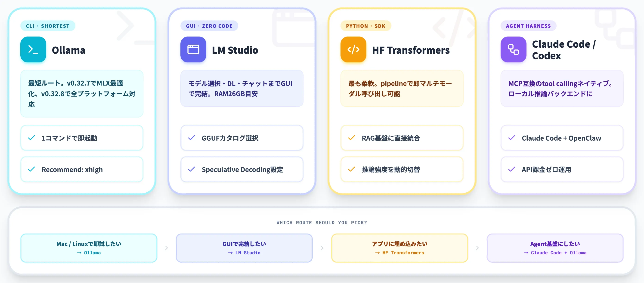Click chevron between LM Studio and HF Transformers routes

click(x=322, y=248)
